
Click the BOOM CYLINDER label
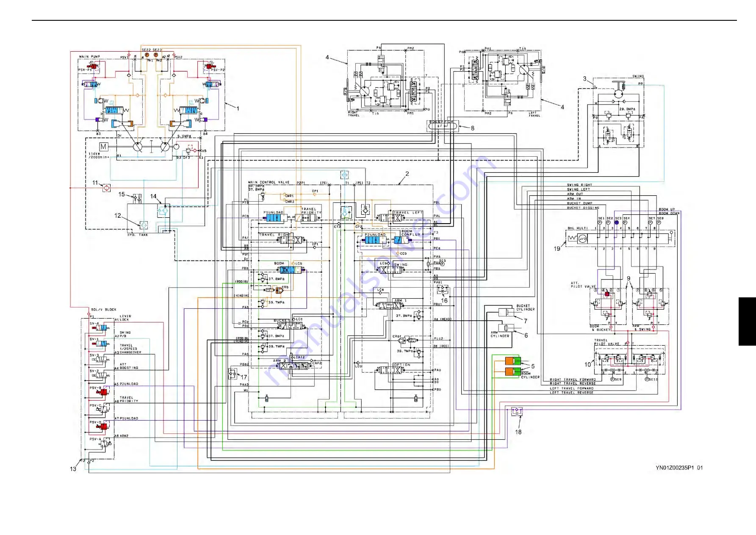pos(530,375)
